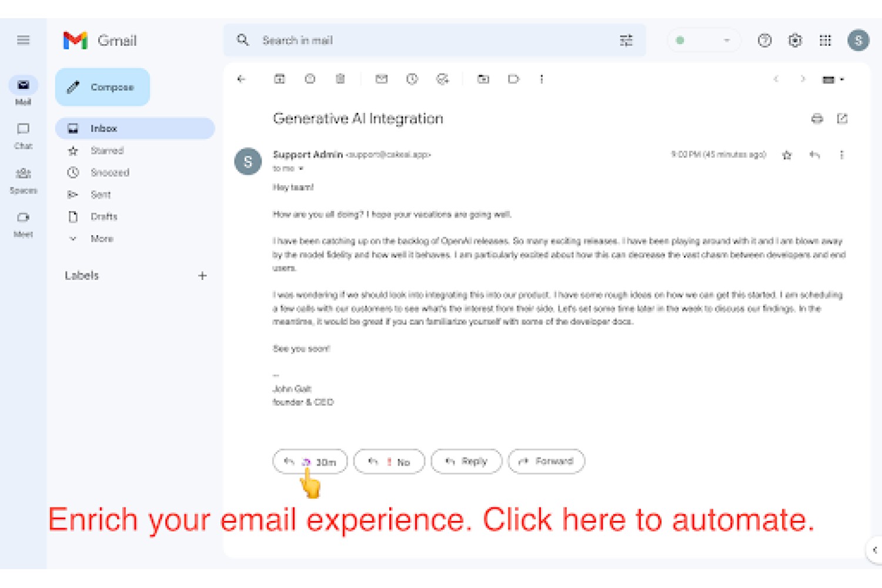Open search filter options

[x=626, y=41]
